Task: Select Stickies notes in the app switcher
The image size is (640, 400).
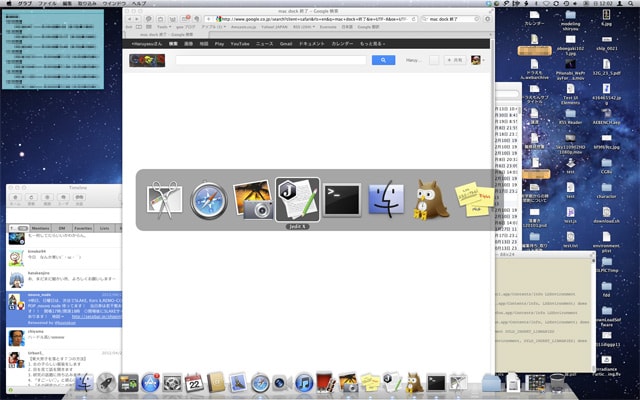Action: click(475, 199)
